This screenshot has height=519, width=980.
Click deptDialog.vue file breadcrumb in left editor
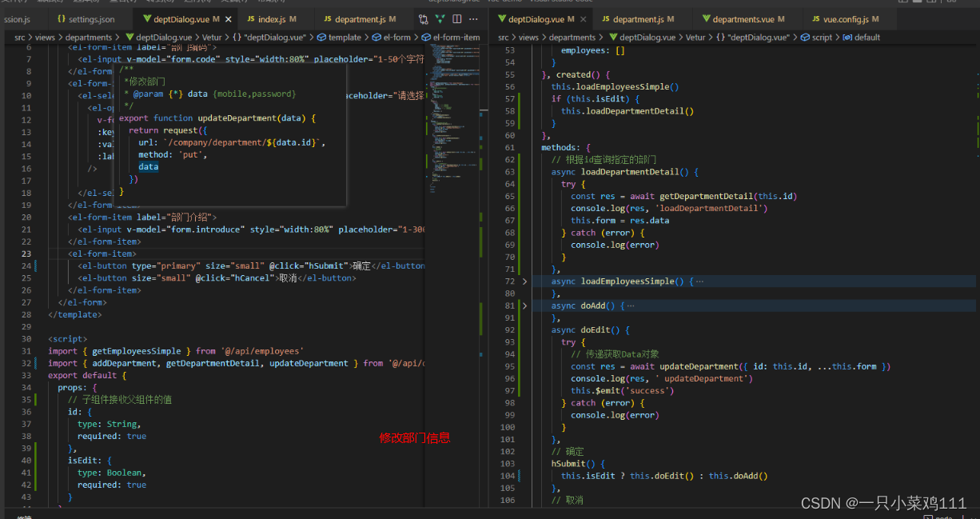click(x=158, y=38)
